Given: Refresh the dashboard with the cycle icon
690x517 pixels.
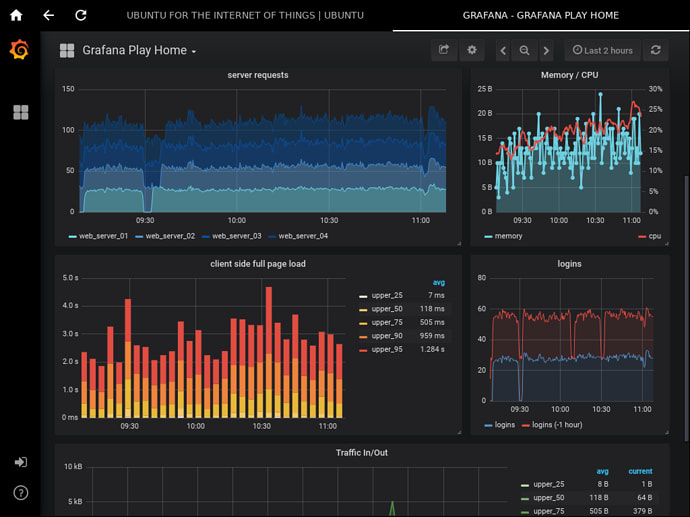Looking at the screenshot, I should pyautogui.click(x=656, y=50).
